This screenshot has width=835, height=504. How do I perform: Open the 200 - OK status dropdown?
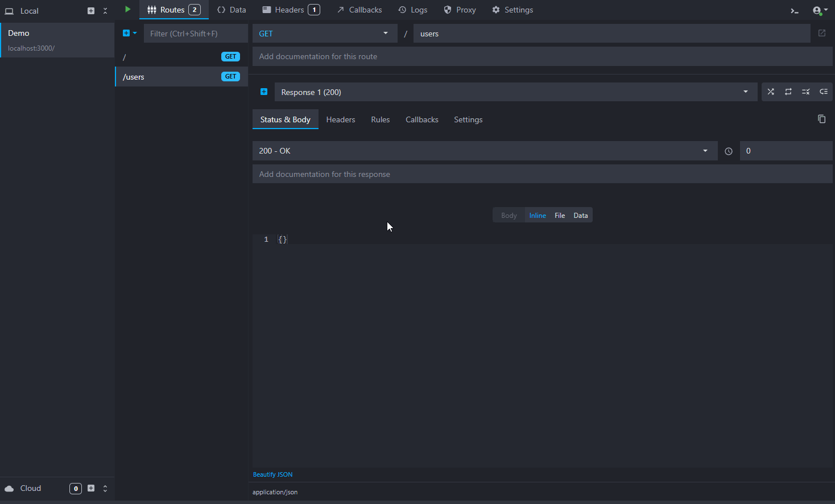(x=484, y=151)
